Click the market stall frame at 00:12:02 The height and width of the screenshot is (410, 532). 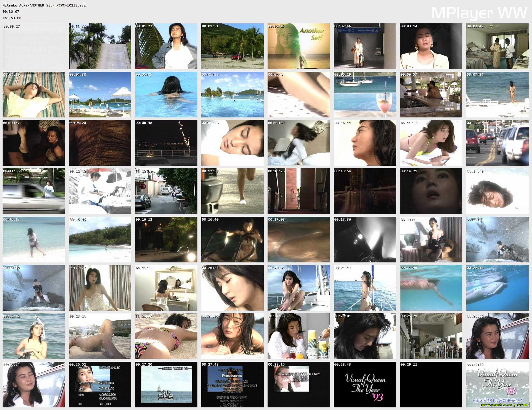pos(100,191)
